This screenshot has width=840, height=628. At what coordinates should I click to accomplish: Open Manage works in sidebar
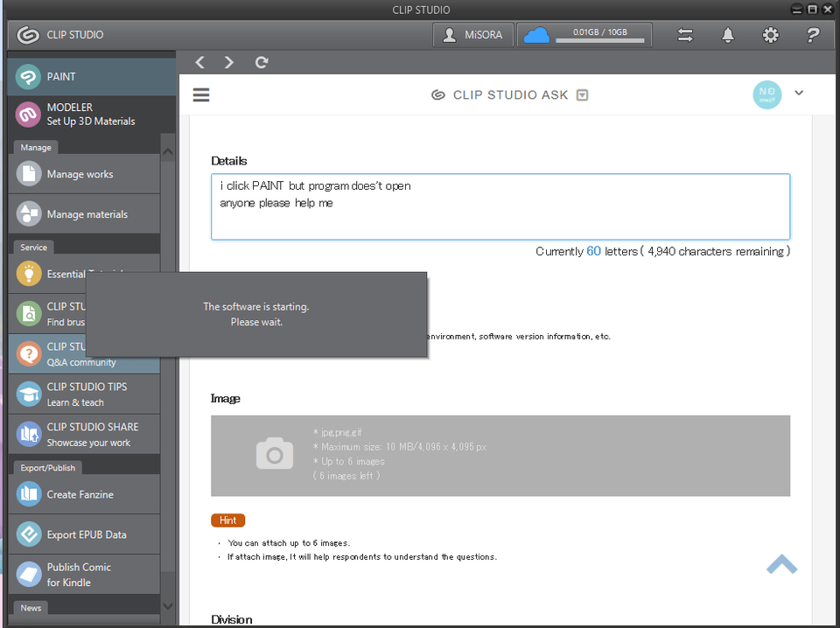pyautogui.click(x=84, y=174)
